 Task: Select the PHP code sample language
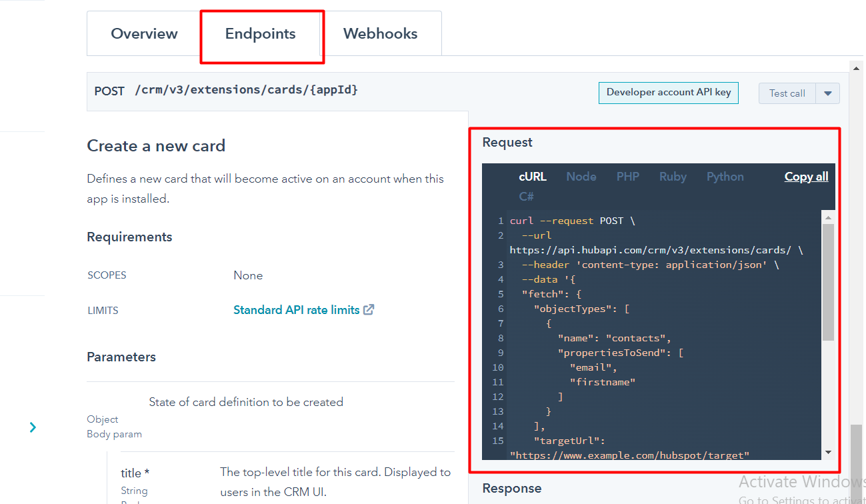pyautogui.click(x=627, y=176)
